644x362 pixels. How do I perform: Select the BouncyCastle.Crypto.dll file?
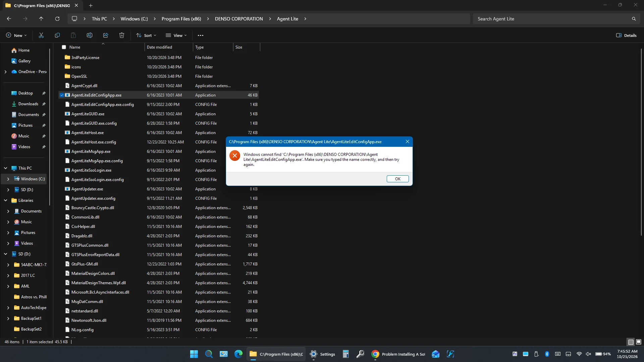tap(159, 208)
